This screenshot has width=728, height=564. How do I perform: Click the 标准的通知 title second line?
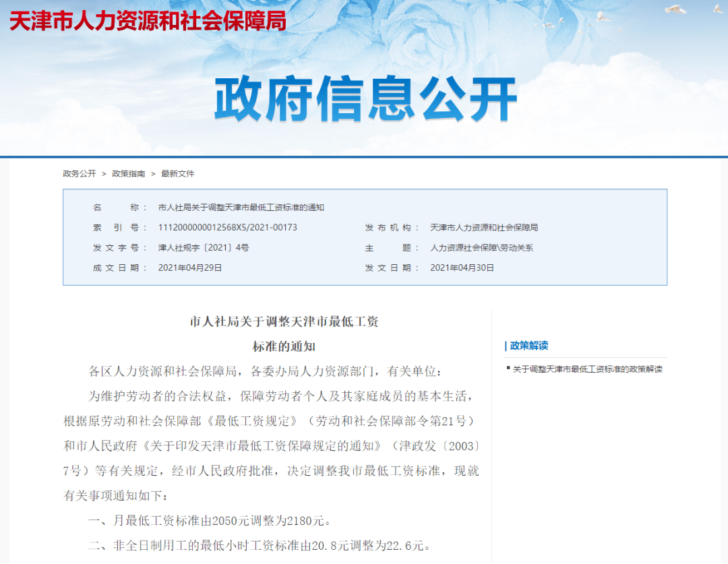(284, 346)
